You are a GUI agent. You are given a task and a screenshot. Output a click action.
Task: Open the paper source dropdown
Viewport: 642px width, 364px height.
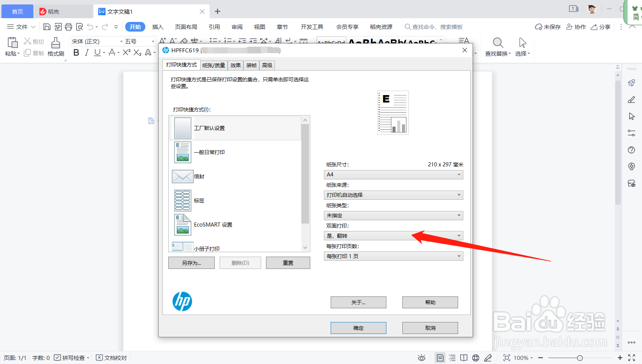393,195
